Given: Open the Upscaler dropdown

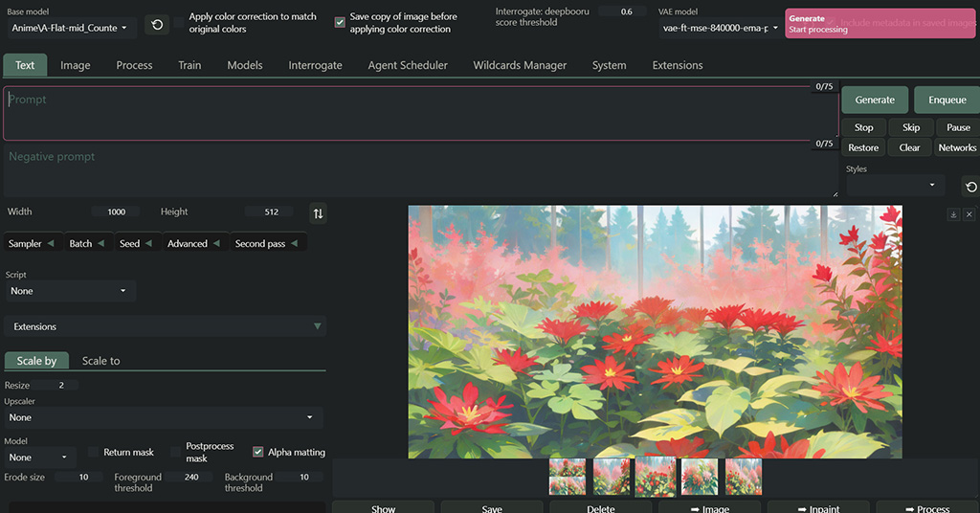Looking at the screenshot, I should coord(163,417).
